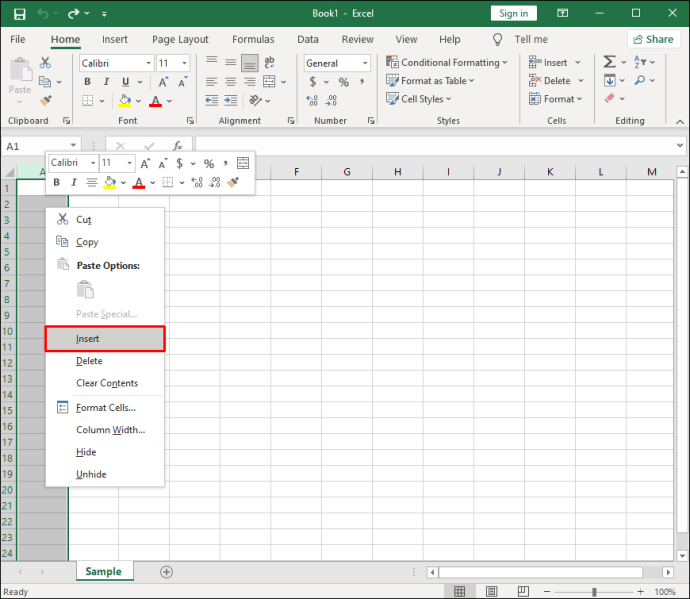Viewport: 690px width, 599px height.
Task: Switch to Page Break Preview icon
Action: point(523,591)
